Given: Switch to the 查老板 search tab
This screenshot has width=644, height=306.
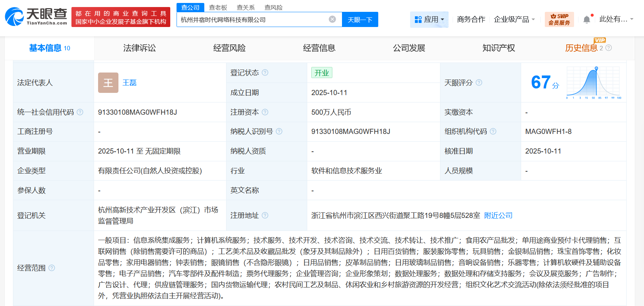Looking at the screenshot, I should click(218, 7).
